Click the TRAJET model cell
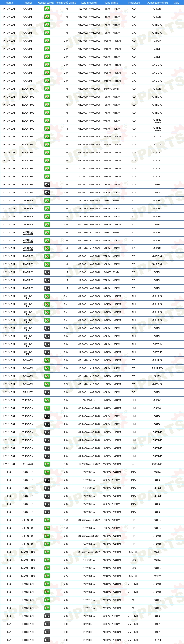Screen dimensions: 184x644 pyautogui.click(x=28, y=392)
